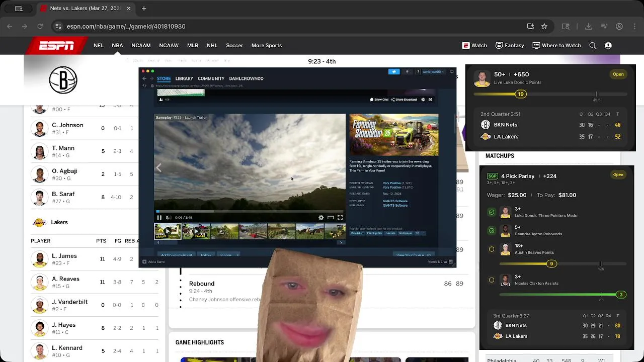
Task: Open Where to Watch on ESPN
Action: click(556, 46)
